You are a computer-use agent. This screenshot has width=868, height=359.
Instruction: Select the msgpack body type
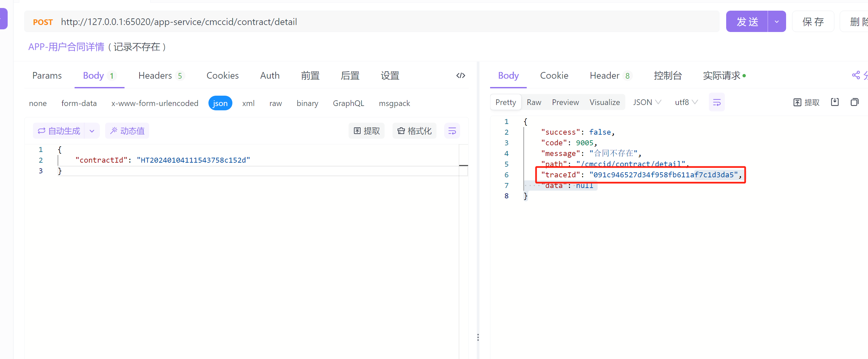[x=394, y=103]
